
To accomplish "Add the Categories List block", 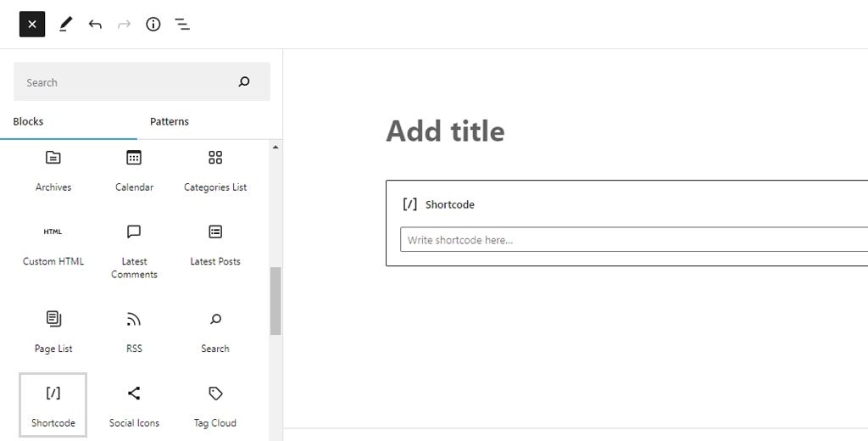I will click(215, 170).
